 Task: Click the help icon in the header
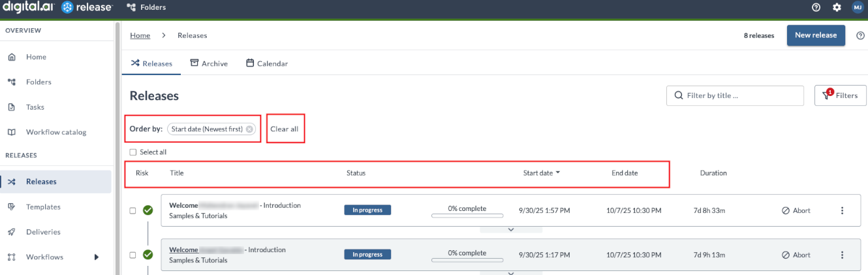[x=816, y=7]
